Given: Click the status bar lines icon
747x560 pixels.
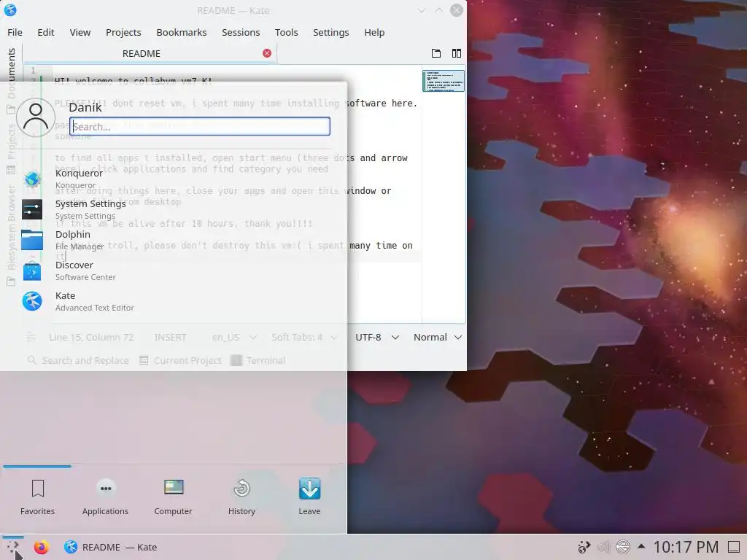Looking at the screenshot, I should (x=31, y=337).
